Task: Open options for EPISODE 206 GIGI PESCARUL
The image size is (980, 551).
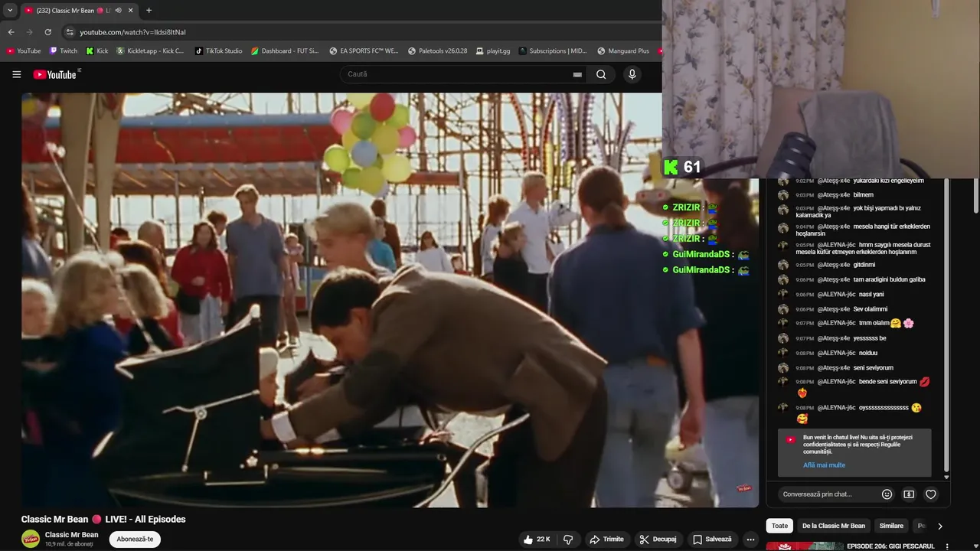Action: click(x=947, y=546)
